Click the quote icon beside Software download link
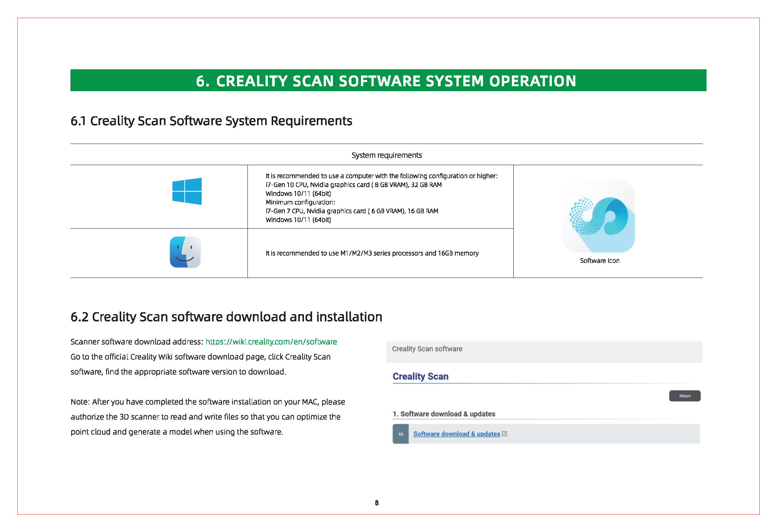 pos(401,434)
